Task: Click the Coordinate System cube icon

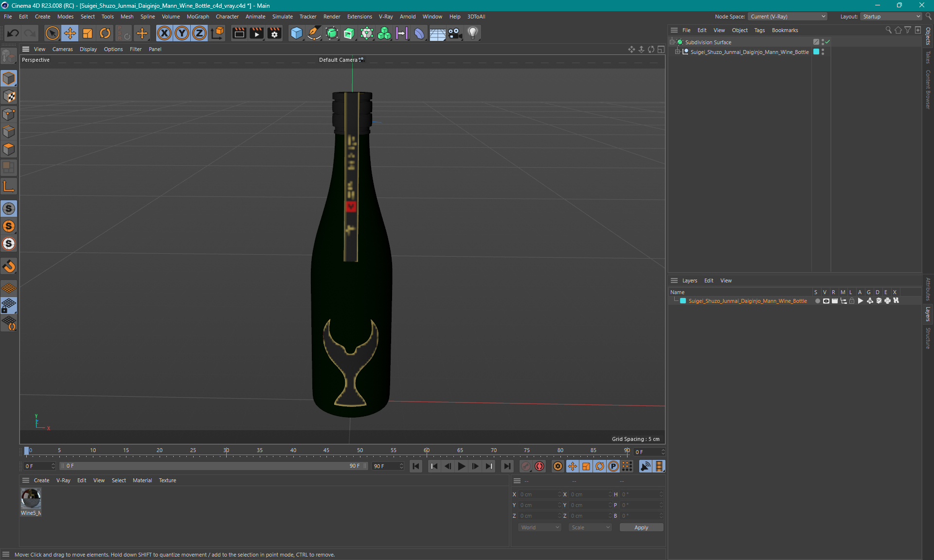Action: [x=218, y=33]
